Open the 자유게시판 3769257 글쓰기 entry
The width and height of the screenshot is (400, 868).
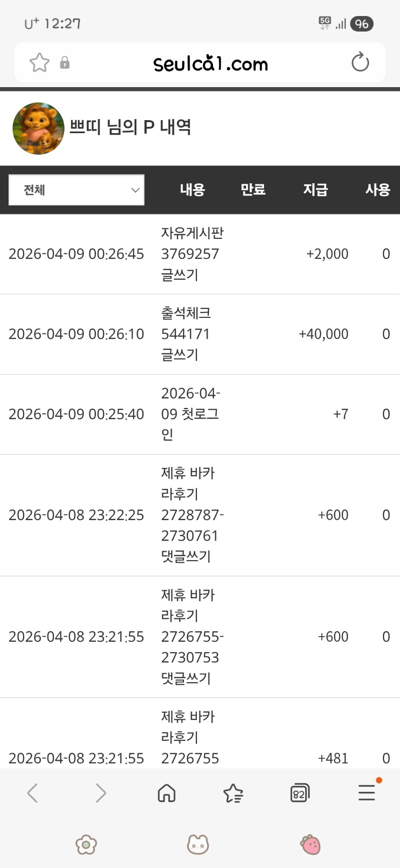click(x=192, y=254)
